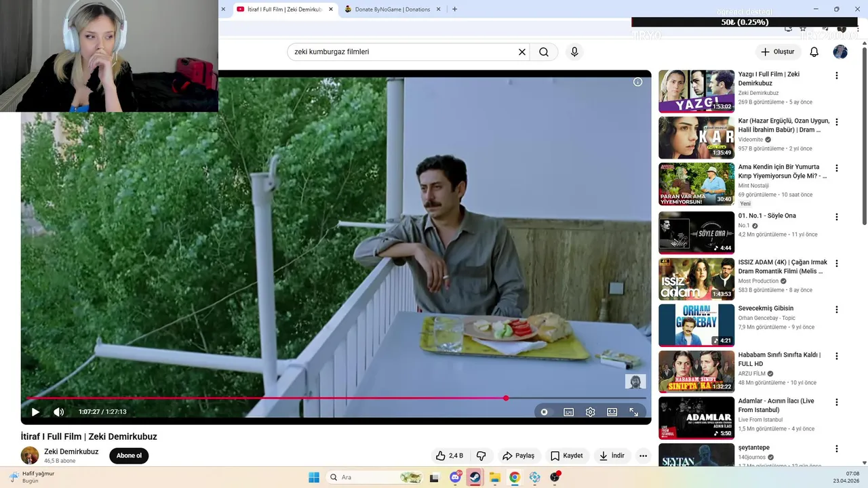Open '01. No.1 - Söyle Ona' title
The height and width of the screenshot is (488, 868).
[767, 216]
